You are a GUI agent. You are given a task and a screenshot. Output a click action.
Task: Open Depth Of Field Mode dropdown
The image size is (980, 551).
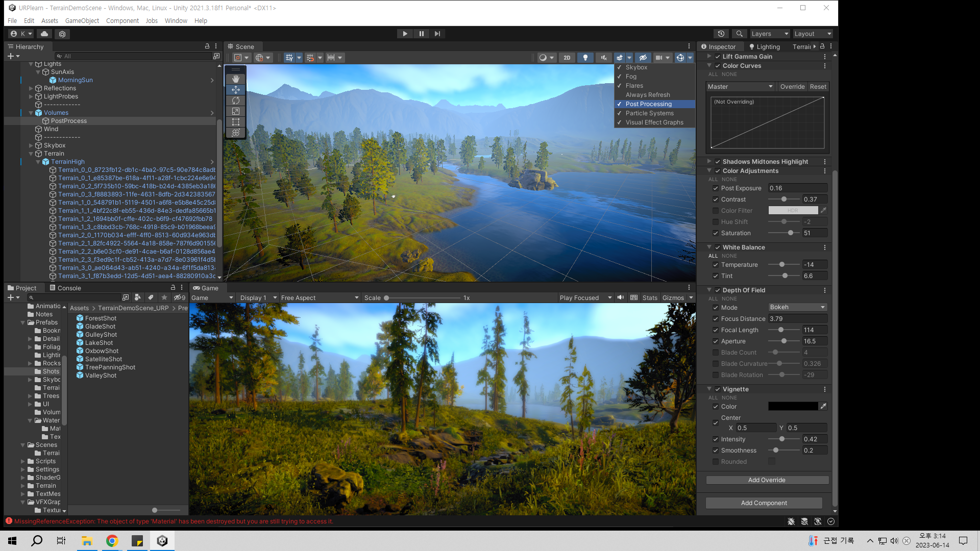[797, 307]
